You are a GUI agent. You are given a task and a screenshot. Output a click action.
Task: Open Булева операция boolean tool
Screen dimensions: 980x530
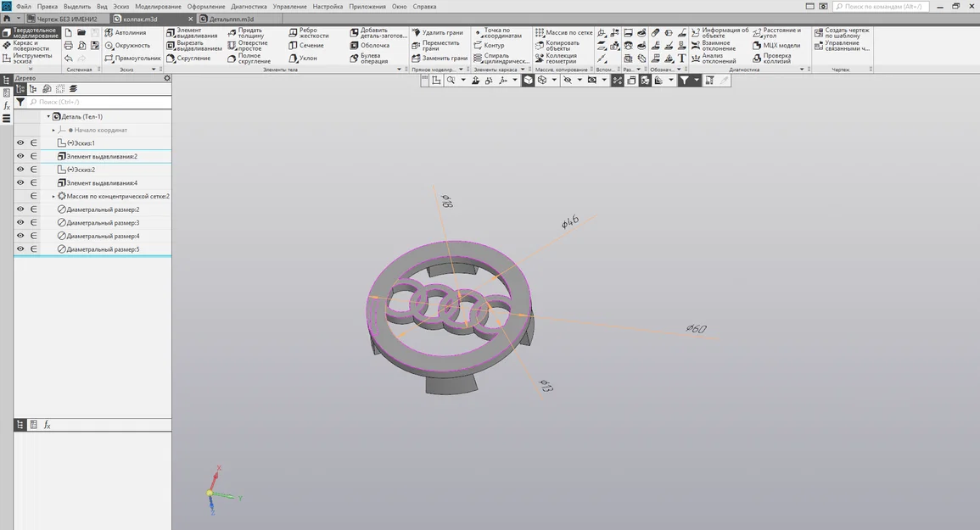[x=369, y=59]
